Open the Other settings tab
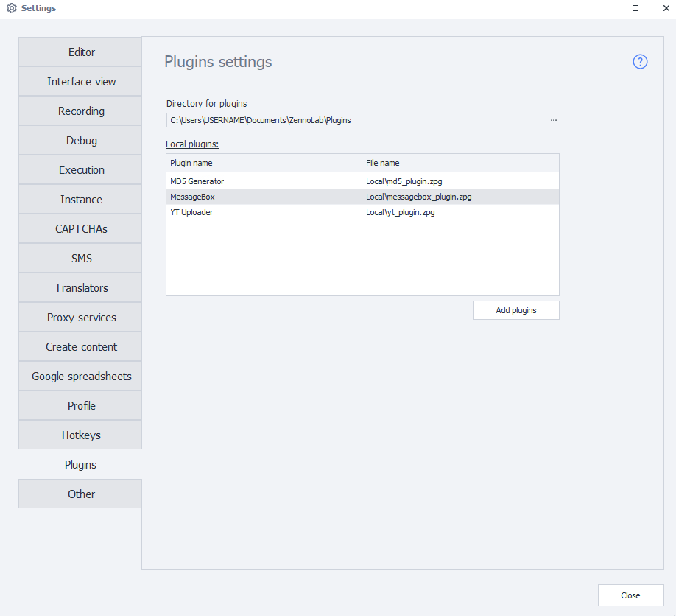The image size is (676, 616). click(81, 494)
